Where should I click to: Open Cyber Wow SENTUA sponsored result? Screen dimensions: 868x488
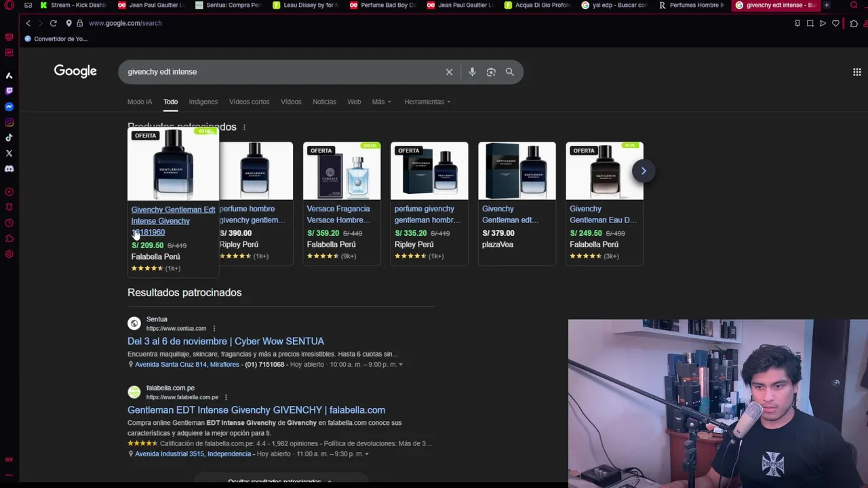[226, 342]
